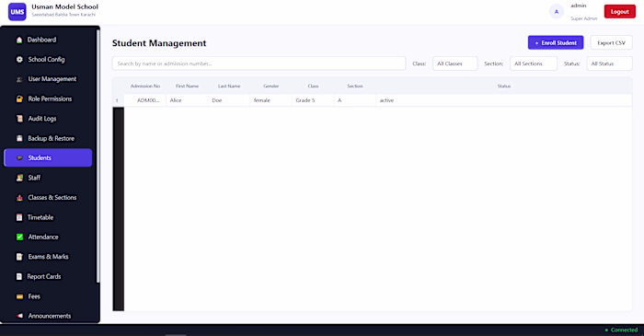The image size is (644, 336).
Task: Open the All Sections dropdown filter
Action: (x=534, y=64)
